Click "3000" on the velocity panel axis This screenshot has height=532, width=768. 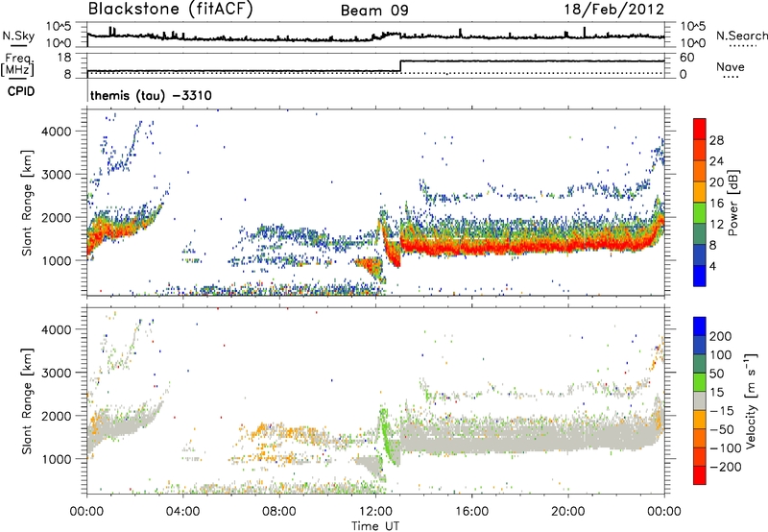point(56,373)
